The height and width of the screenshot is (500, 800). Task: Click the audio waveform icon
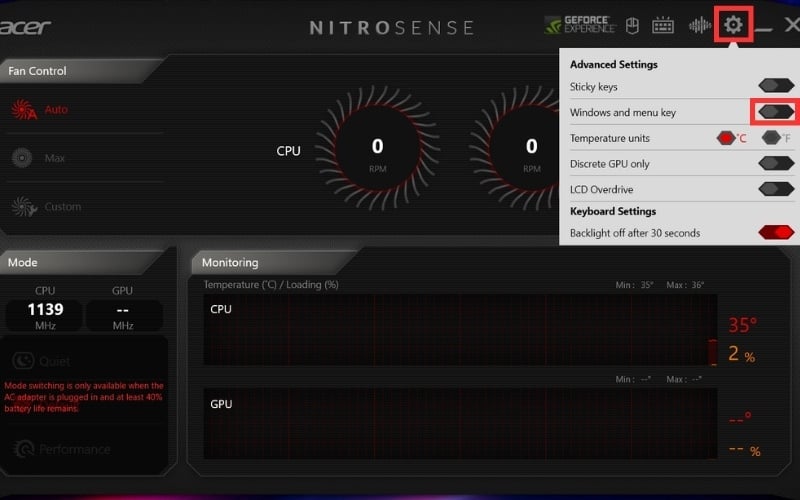point(699,25)
